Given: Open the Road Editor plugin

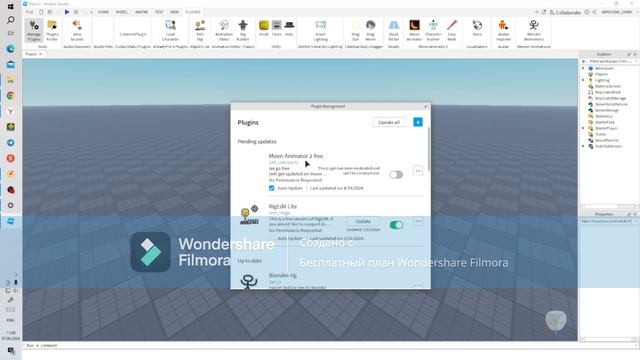Looking at the screenshot, I should [393, 31].
